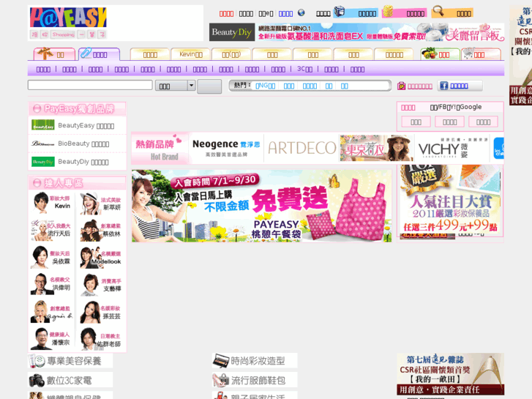Image resolution: width=532 pixels, height=399 pixels.
Task: Click the 熱銷品牌 Hot Brand label
Action: pos(160,149)
